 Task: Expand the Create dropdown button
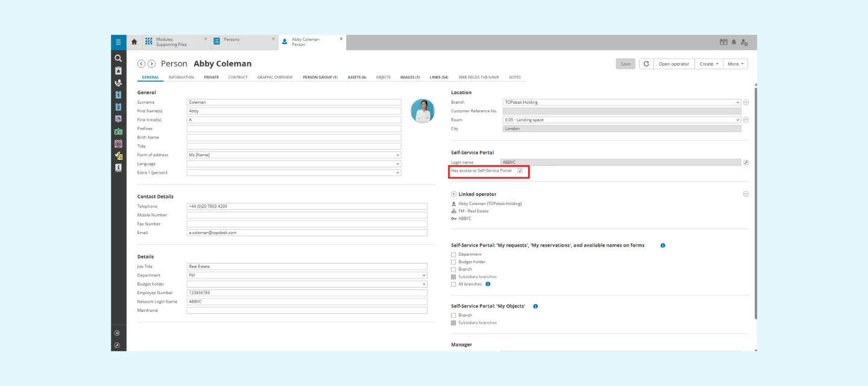pyautogui.click(x=709, y=64)
